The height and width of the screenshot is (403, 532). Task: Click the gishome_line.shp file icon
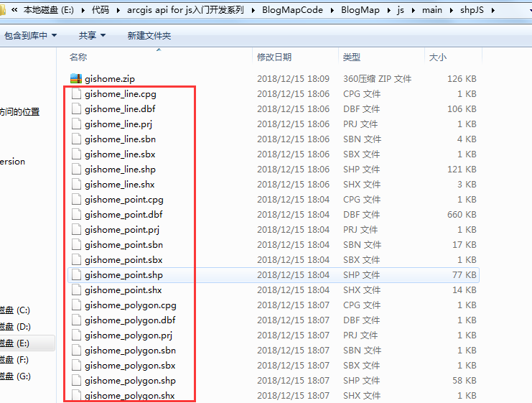click(76, 169)
